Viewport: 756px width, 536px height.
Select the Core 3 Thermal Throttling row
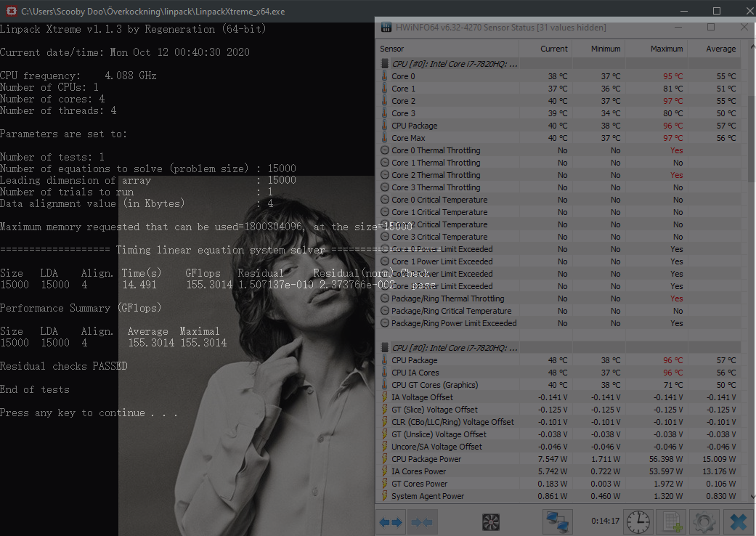(x=558, y=187)
